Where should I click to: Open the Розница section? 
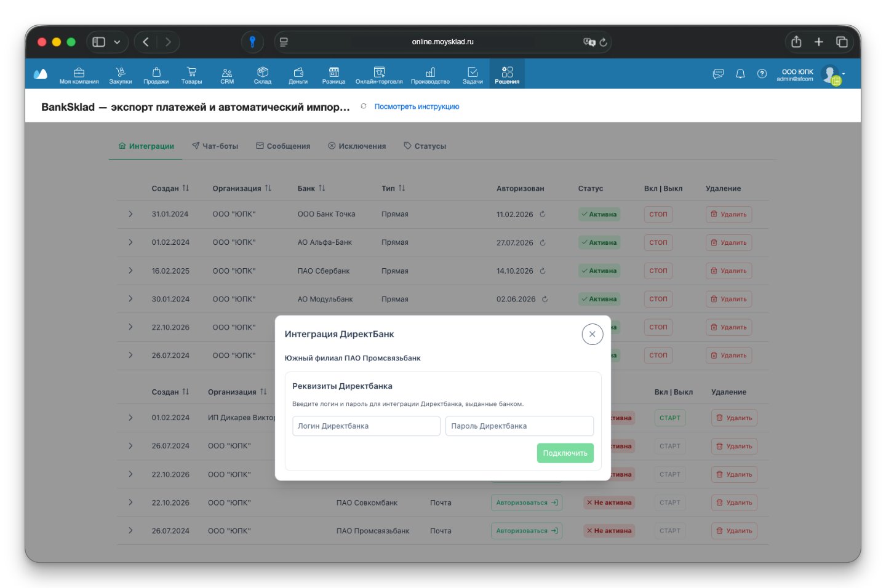[x=334, y=75]
